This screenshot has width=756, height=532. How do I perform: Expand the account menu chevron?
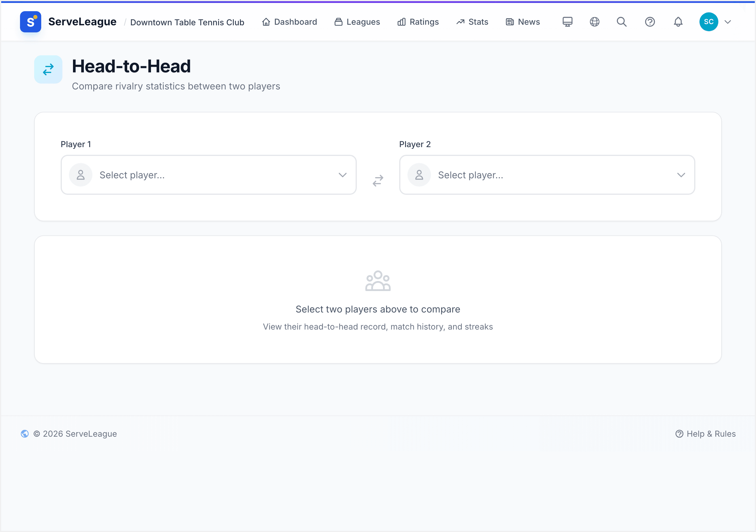(x=728, y=22)
